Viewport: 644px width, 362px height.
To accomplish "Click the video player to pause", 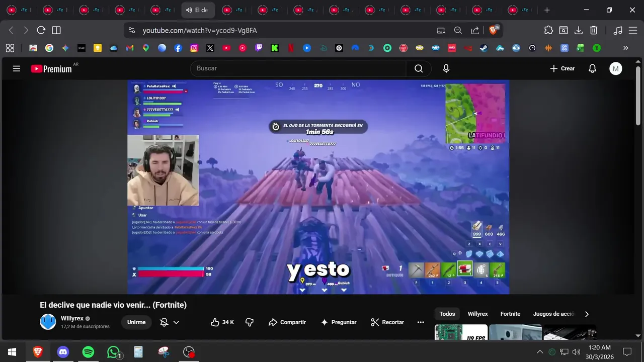I will coord(318,187).
